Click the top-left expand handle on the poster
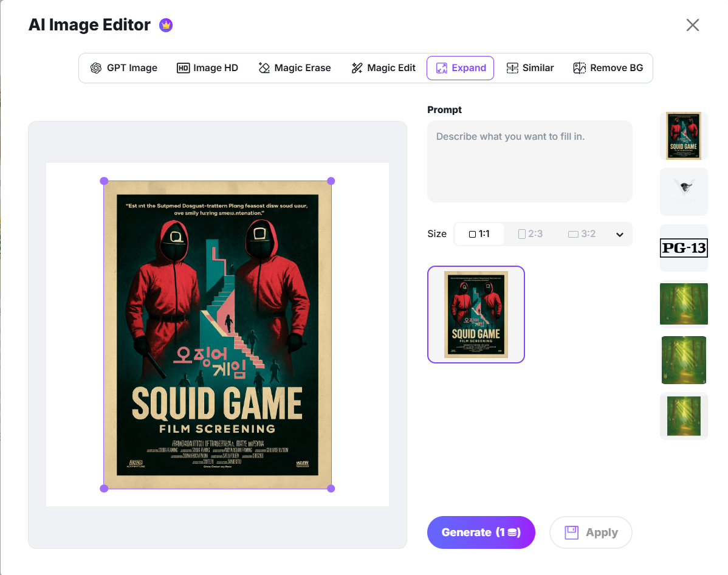 104,181
